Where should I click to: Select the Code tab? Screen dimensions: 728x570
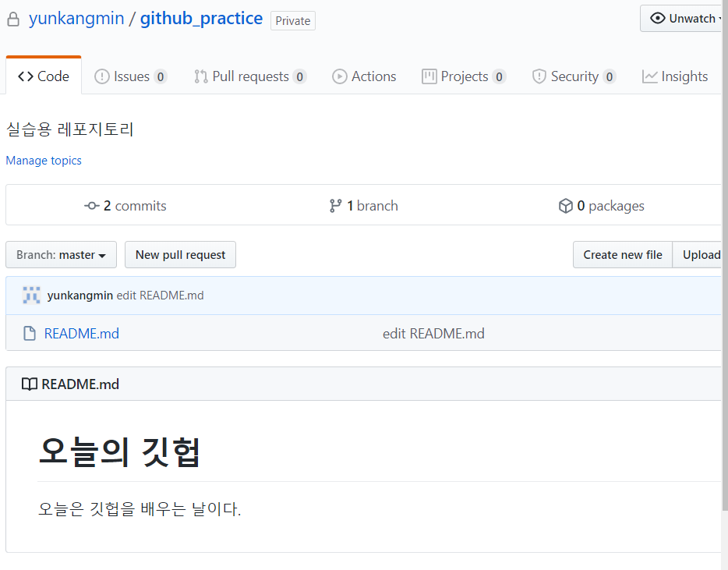(x=44, y=76)
